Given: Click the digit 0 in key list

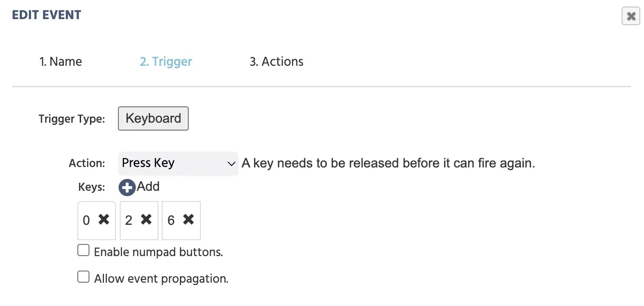Looking at the screenshot, I should coord(86,220).
